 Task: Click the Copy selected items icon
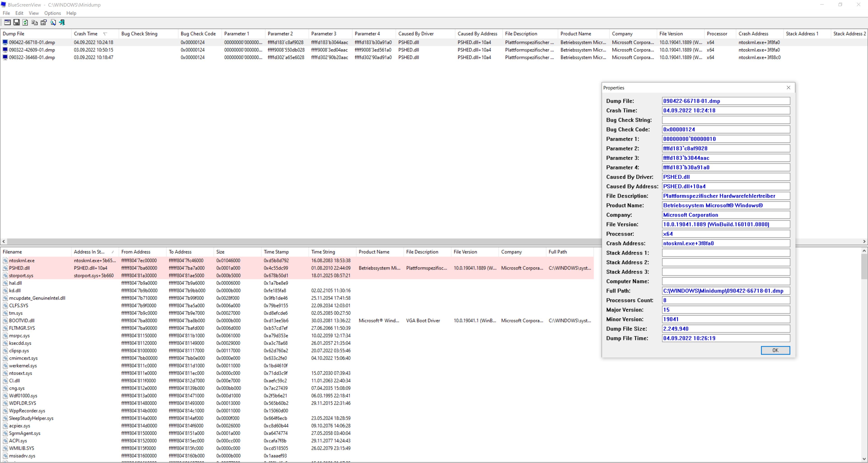coord(34,23)
